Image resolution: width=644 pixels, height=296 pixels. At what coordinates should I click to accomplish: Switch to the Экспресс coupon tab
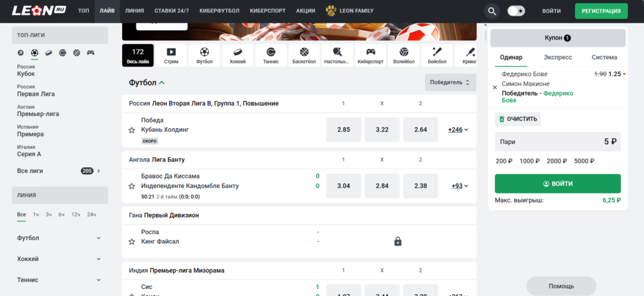[x=557, y=57]
